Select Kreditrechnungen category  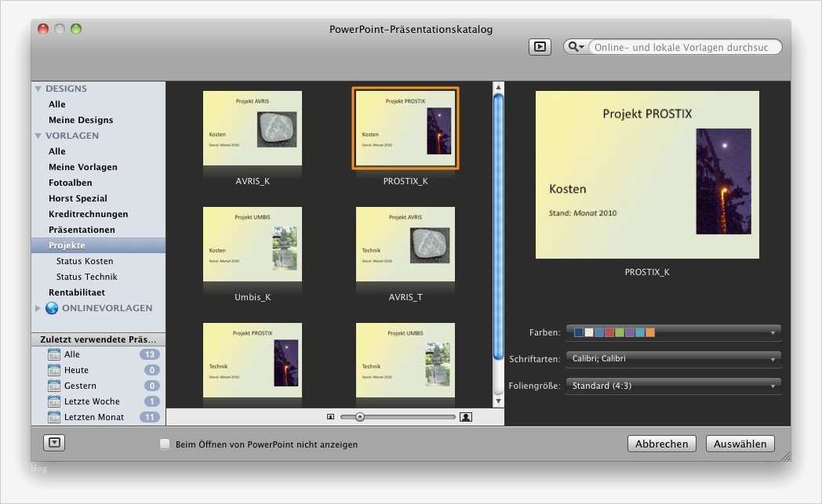click(x=88, y=214)
